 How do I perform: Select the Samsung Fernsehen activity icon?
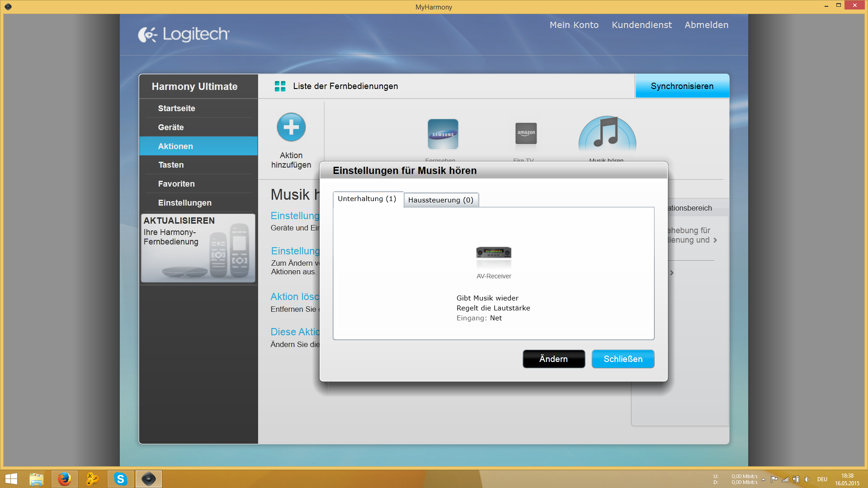(x=443, y=134)
